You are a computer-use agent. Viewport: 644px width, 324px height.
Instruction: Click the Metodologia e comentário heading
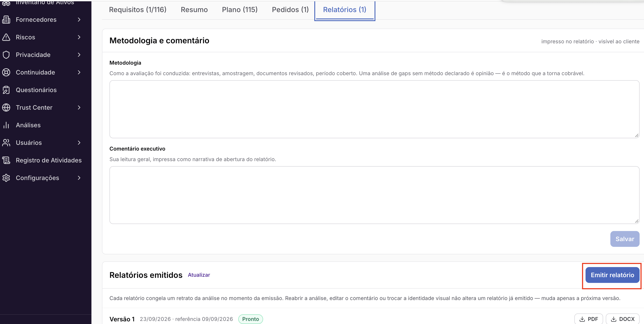pos(159,40)
